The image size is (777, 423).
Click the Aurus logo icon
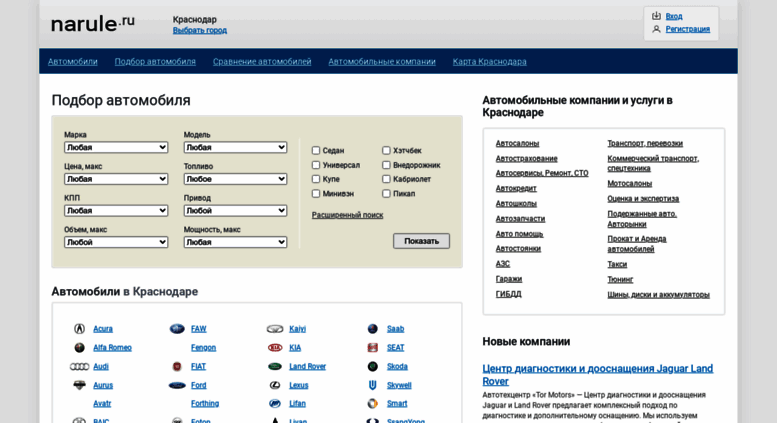pyautogui.click(x=79, y=385)
